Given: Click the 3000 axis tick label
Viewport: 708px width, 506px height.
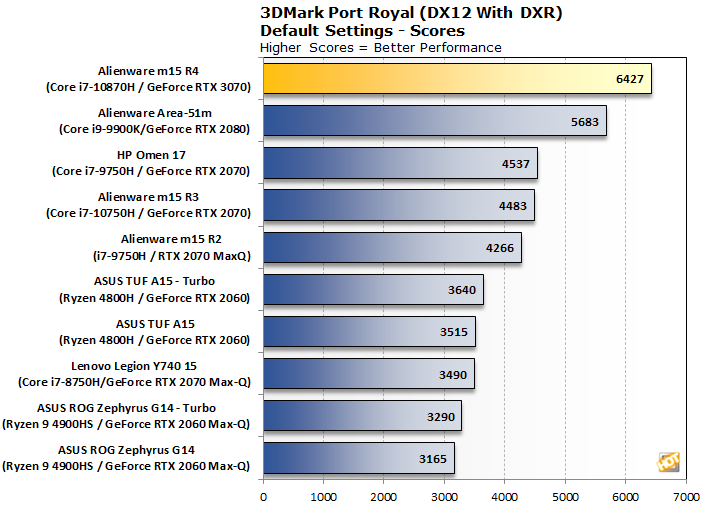Looking at the screenshot, I should pyautogui.click(x=444, y=497).
